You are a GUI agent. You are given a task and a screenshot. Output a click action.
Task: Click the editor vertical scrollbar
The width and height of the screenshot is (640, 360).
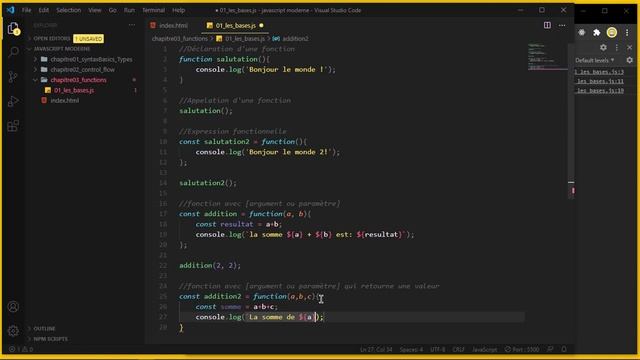[571, 122]
